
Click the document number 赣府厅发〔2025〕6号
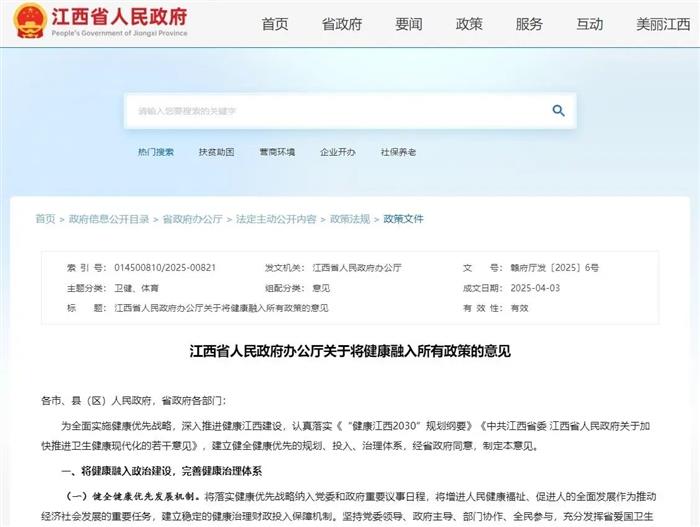coord(555,268)
